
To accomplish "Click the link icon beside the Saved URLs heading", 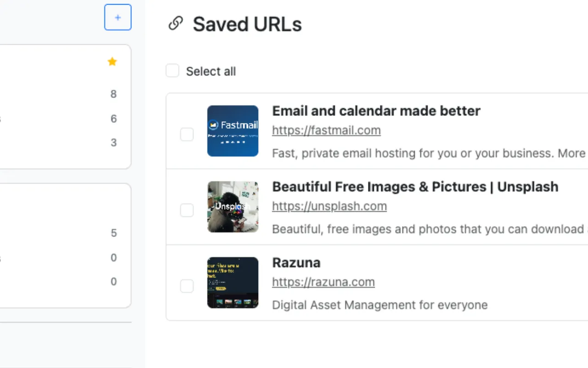I will 175,23.
